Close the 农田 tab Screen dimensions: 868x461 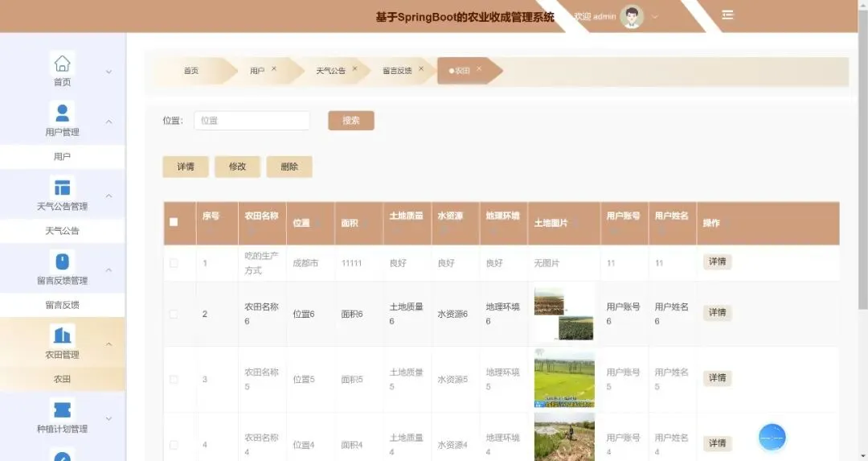(479, 68)
